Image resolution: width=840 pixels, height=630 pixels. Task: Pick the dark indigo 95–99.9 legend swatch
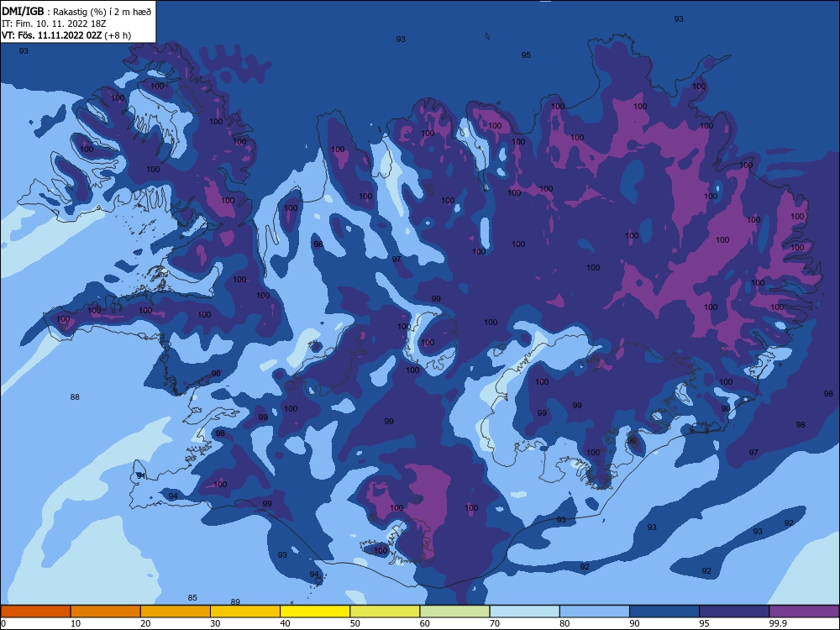point(734,612)
